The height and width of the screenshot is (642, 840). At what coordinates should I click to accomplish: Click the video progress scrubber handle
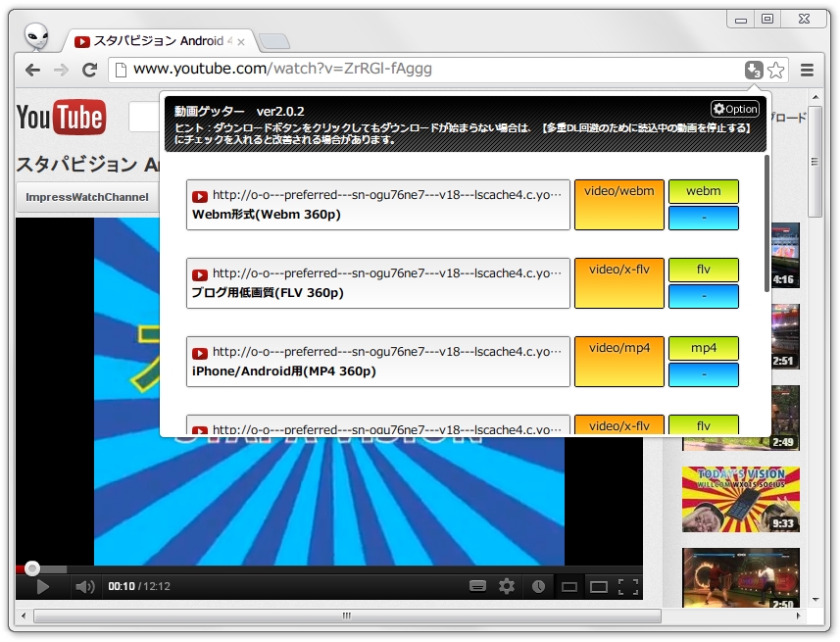pos(32,568)
